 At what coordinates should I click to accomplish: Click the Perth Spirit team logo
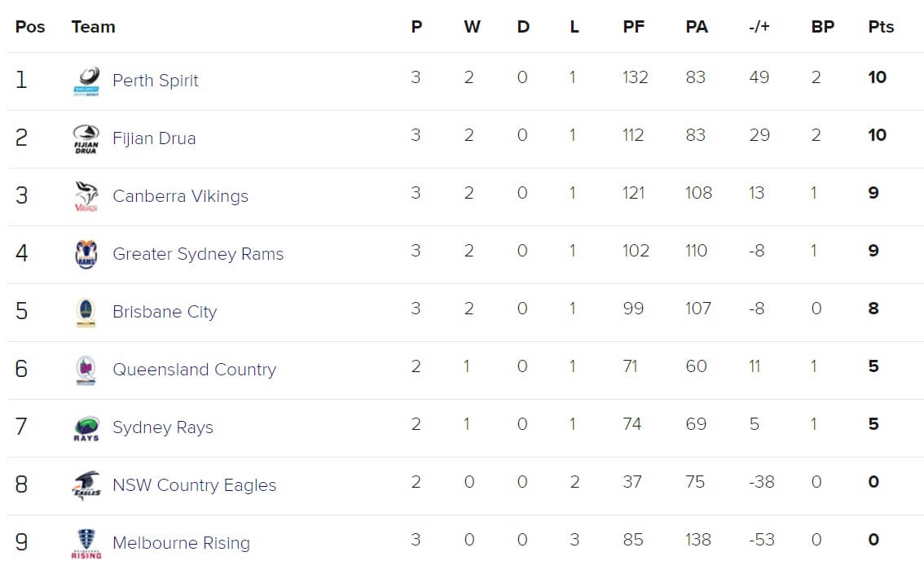[86, 81]
